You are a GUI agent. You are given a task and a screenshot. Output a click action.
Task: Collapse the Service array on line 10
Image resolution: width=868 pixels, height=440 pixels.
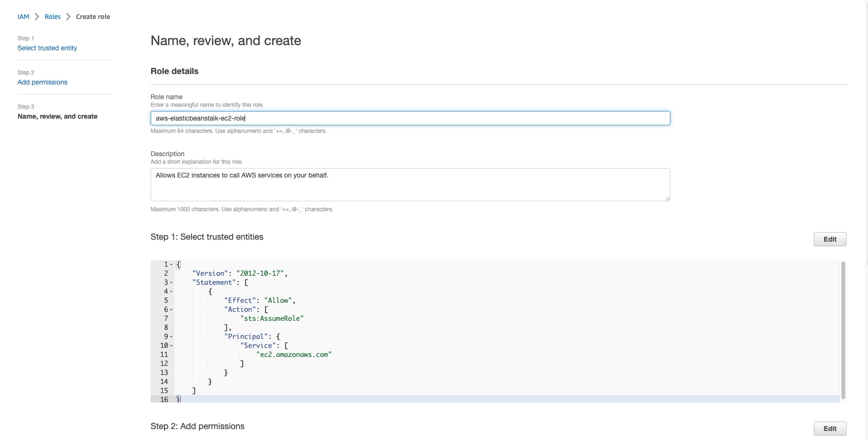click(x=171, y=346)
